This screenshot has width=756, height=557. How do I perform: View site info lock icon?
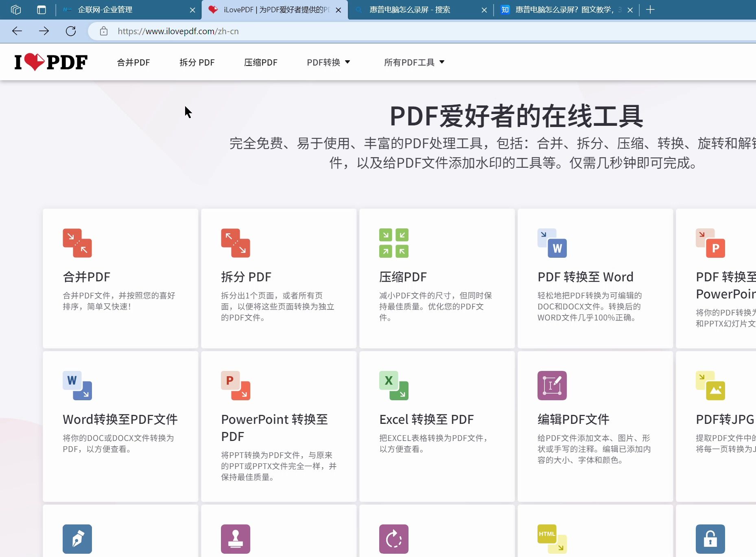pos(104,31)
